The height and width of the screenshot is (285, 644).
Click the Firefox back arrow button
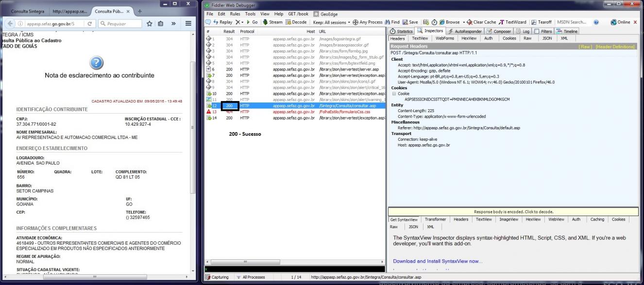point(9,23)
